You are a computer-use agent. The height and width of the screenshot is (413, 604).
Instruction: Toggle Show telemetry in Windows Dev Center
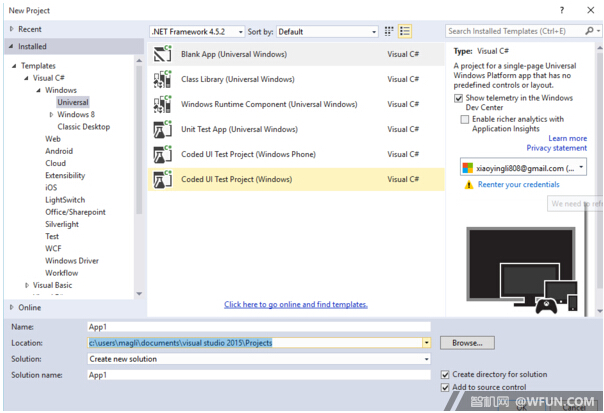[x=460, y=98]
